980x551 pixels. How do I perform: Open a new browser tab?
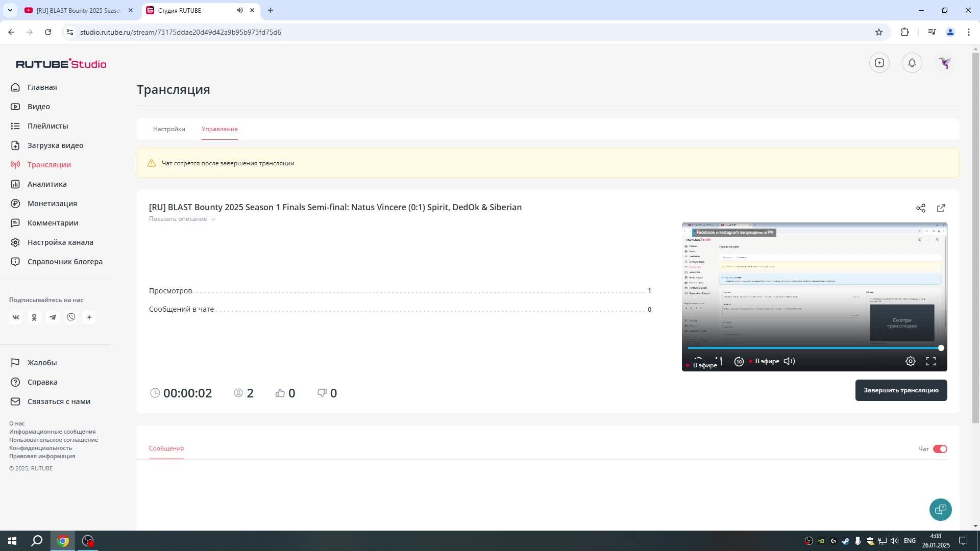tap(271, 10)
